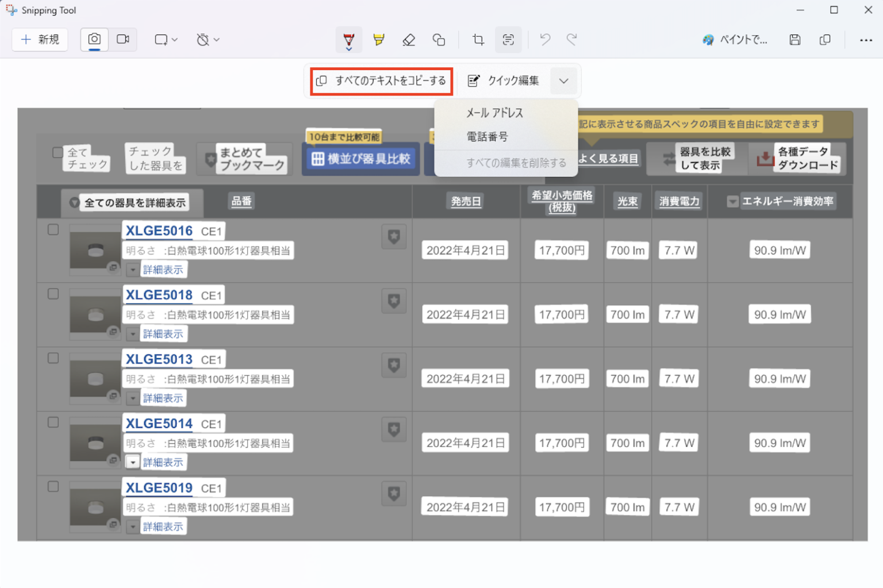This screenshot has width=883, height=588.
Task: Tick the checkbox next to XLGE5016
Action: point(53,229)
